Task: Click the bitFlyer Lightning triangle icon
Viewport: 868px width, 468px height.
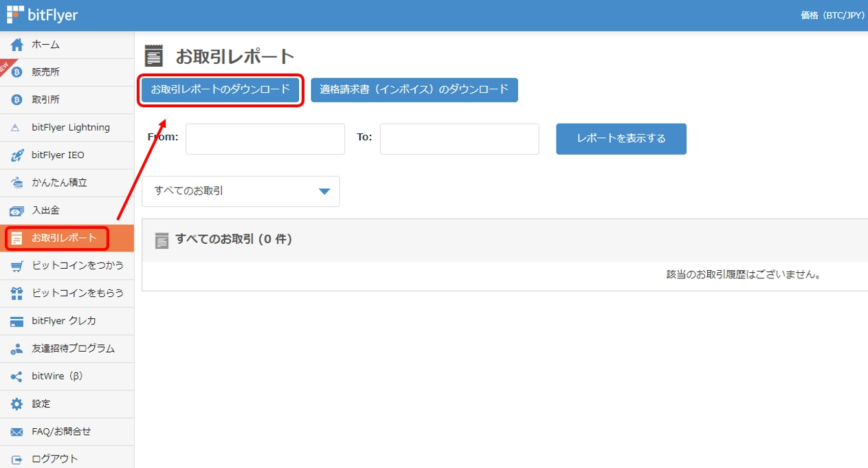Action: (x=16, y=128)
